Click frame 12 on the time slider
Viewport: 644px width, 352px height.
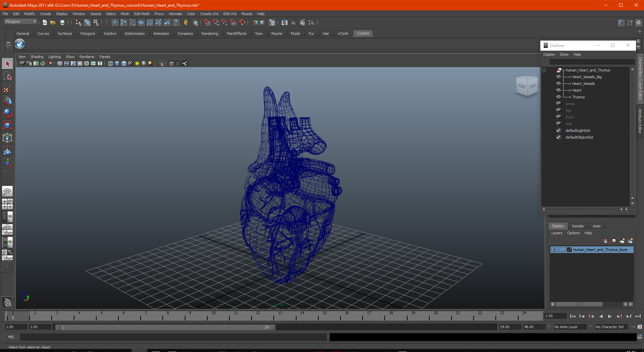258,316
